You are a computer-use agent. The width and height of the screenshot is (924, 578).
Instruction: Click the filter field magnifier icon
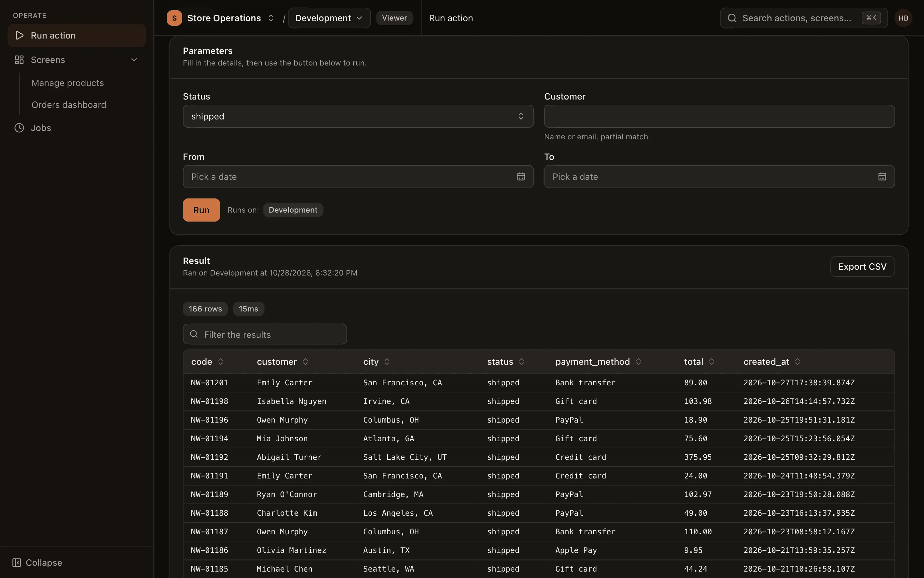click(194, 334)
